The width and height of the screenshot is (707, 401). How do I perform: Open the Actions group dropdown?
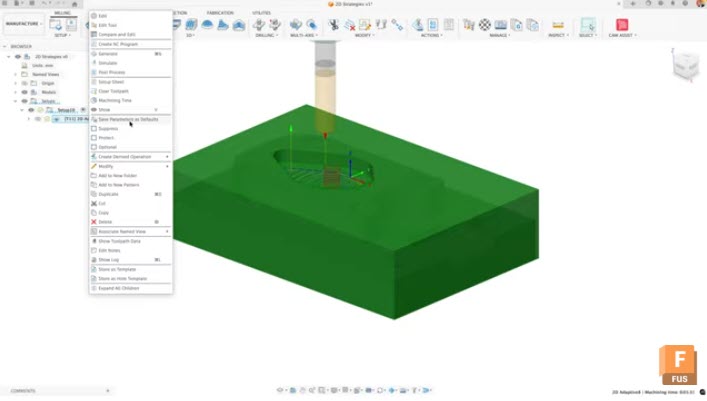tap(432, 35)
